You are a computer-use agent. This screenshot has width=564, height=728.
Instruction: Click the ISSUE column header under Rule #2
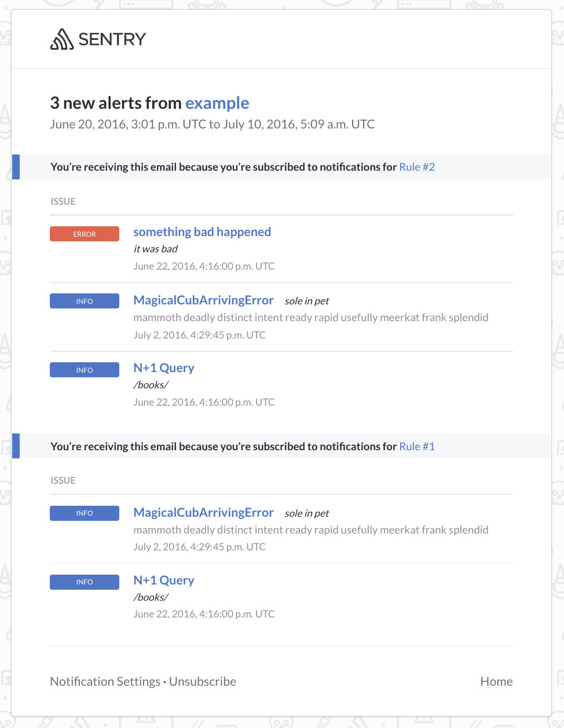[x=63, y=201]
